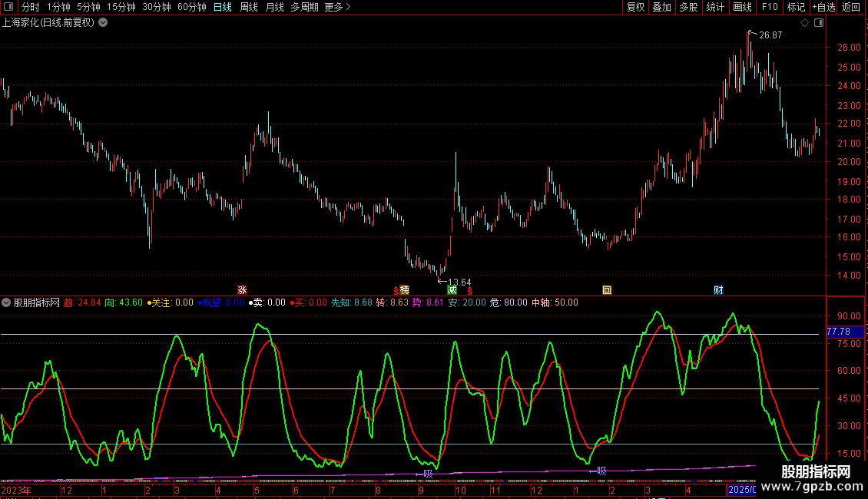The height and width of the screenshot is (499, 868).
Task: Click the 标记 mark button
Action: coord(796,7)
